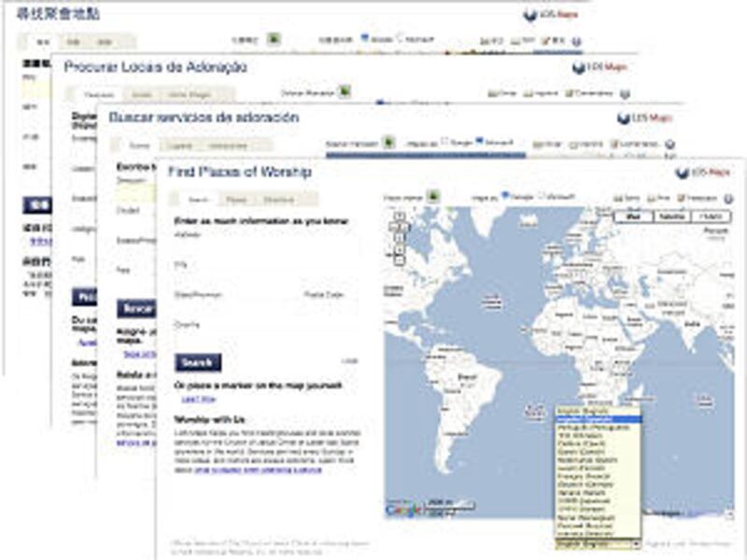Click the Google logo on the map
Image resolution: width=747 pixels, height=560 pixels.
403,511
